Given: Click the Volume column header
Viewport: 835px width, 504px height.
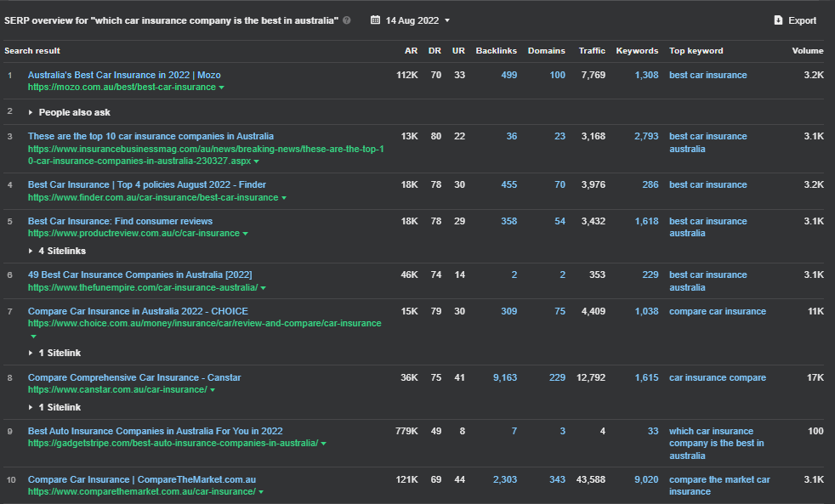Looking at the screenshot, I should click(x=808, y=50).
